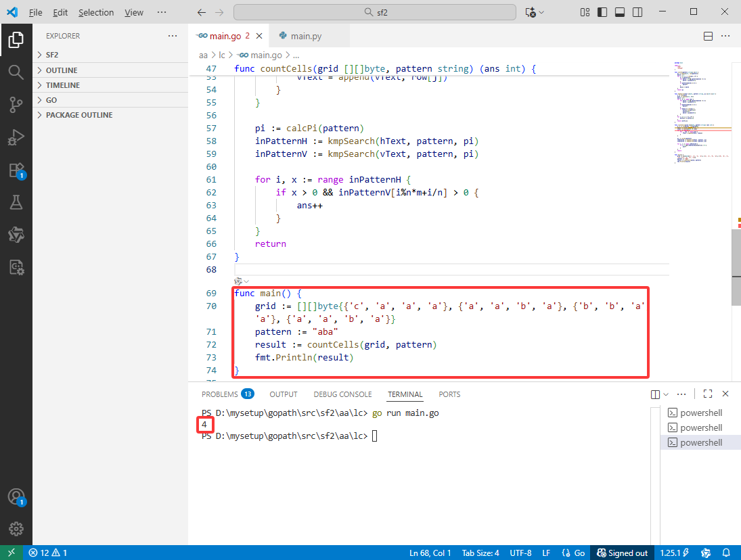Viewport: 741px width, 560px height.
Task: Open the codeium-style extension icon in activity bar
Action: [x=16, y=235]
